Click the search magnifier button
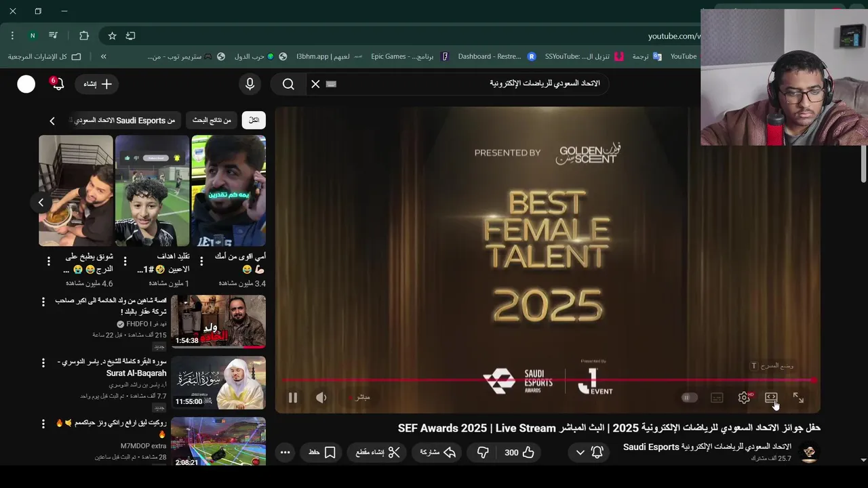This screenshot has height=488, width=868. [288, 83]
